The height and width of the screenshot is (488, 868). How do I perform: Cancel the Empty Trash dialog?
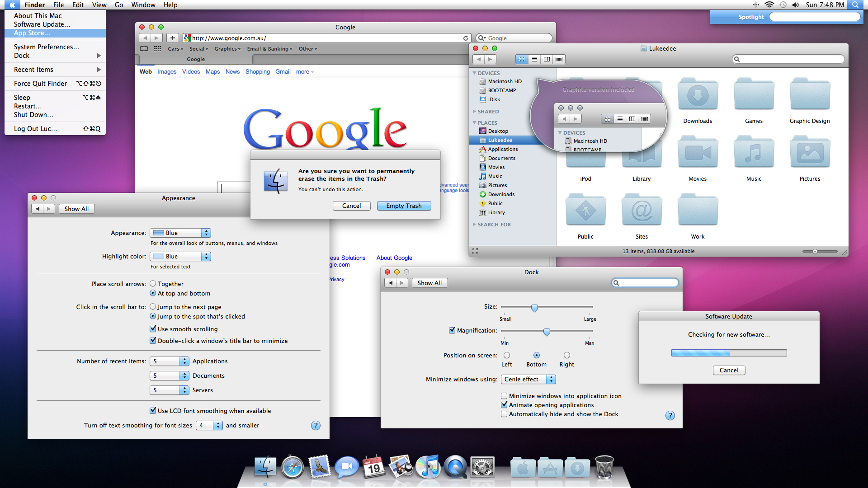[x=351, y=206]
